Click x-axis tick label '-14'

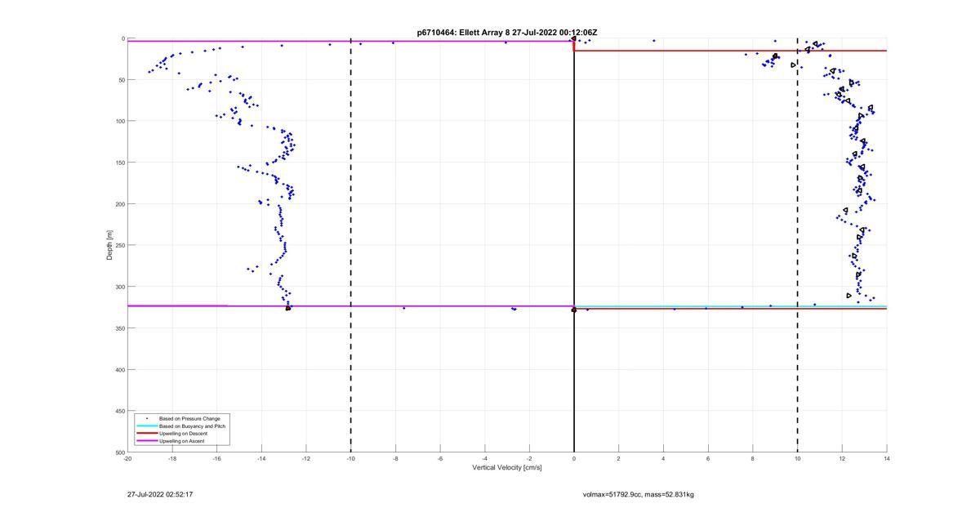pyautogui.click(x=262, y=458)
